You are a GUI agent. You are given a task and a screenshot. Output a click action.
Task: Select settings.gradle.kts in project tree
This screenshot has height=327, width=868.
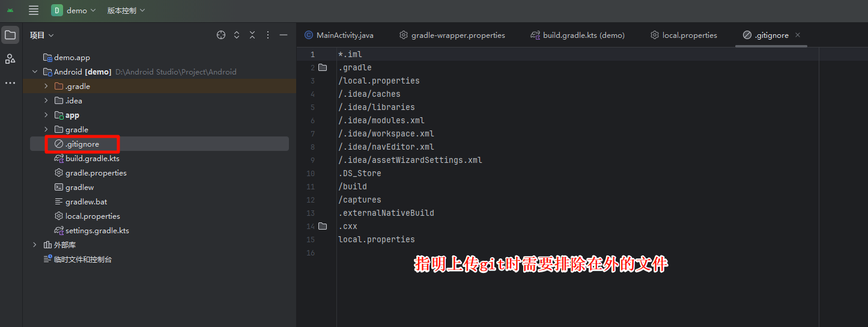[x=97, y=231]
